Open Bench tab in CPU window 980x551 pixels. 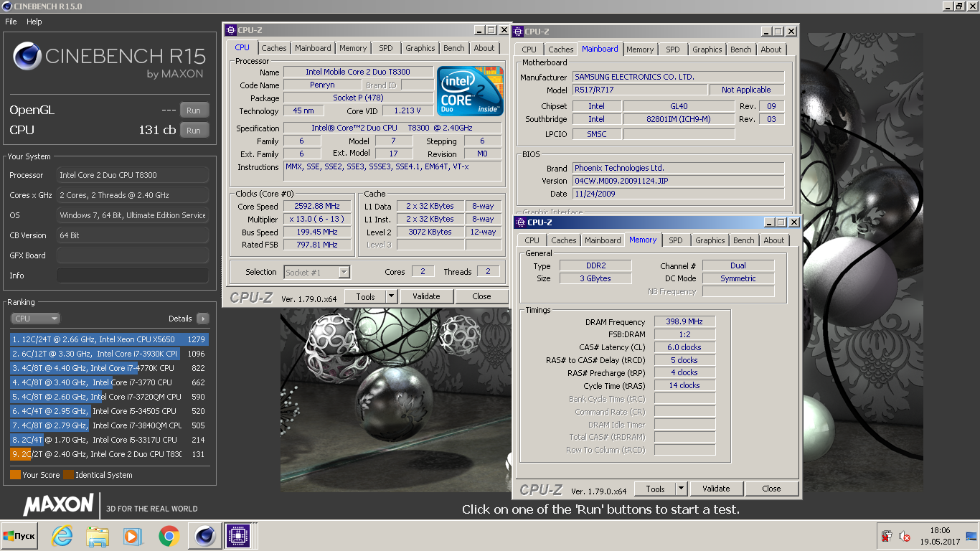click(x=454, y=48)
